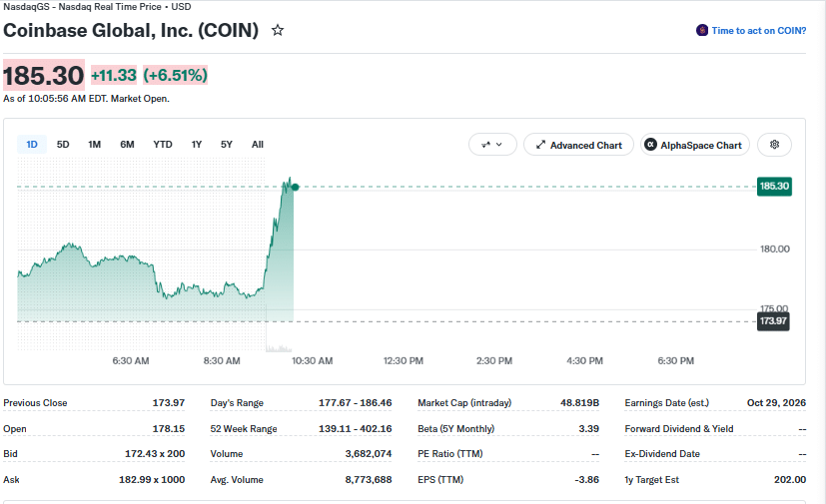Click the 173.97 previous close chart label
This screenshot has height=504, width=826.
(x=773, y=321)
